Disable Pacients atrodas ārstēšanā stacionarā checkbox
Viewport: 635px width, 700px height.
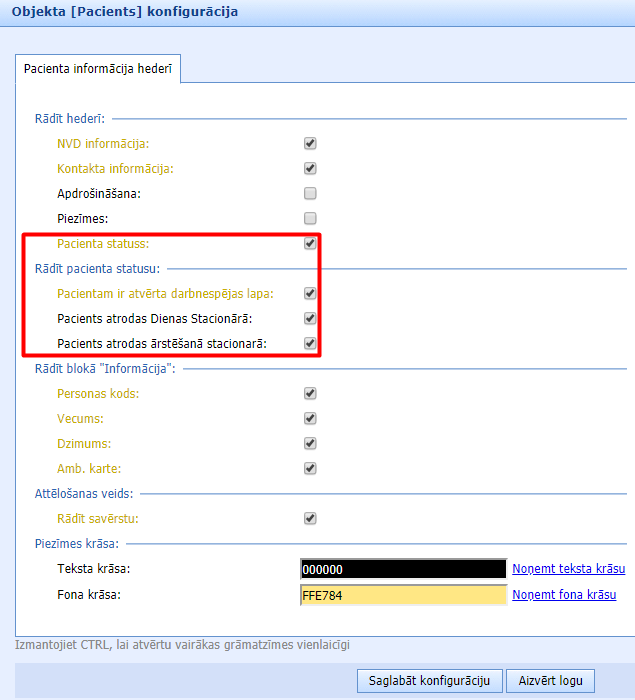[310, 344]
